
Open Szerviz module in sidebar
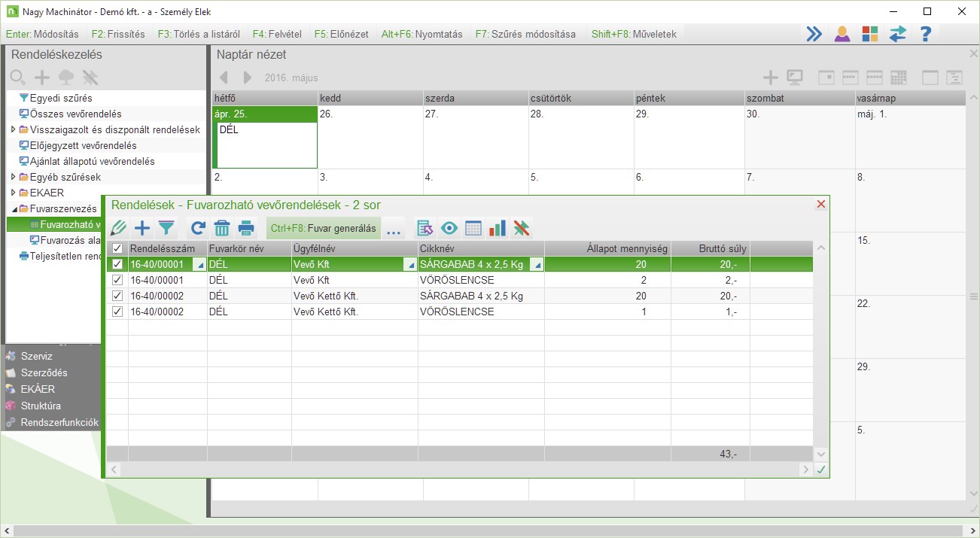click(37, 356)
